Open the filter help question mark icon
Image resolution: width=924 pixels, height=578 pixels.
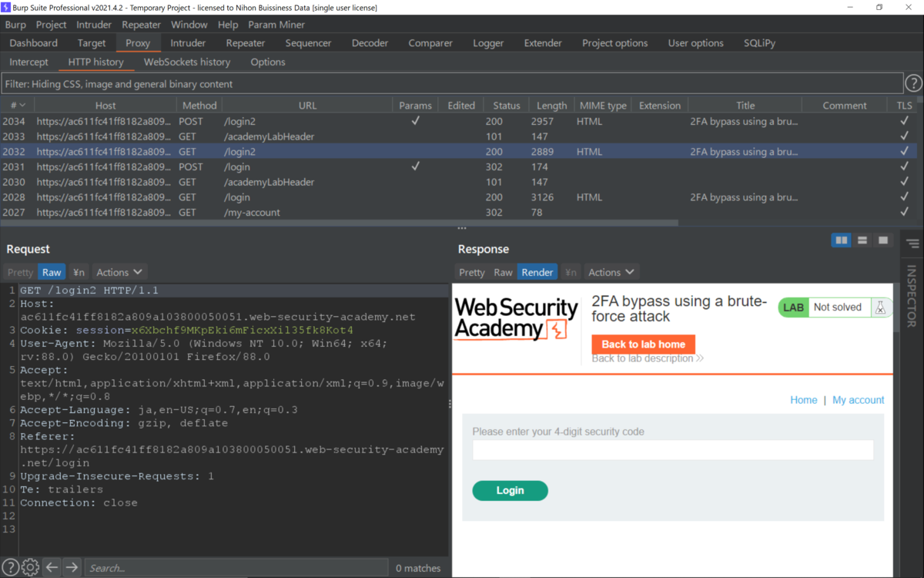point(913,83)
